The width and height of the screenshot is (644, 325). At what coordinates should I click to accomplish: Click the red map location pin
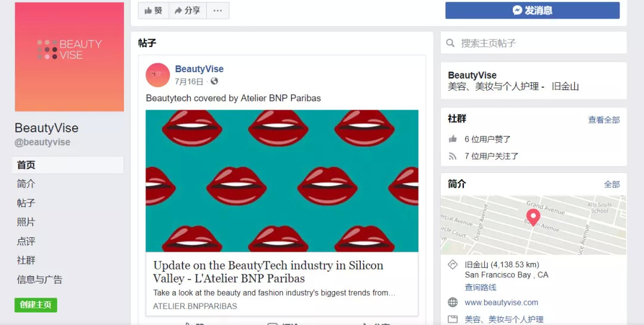pos(533,216)
